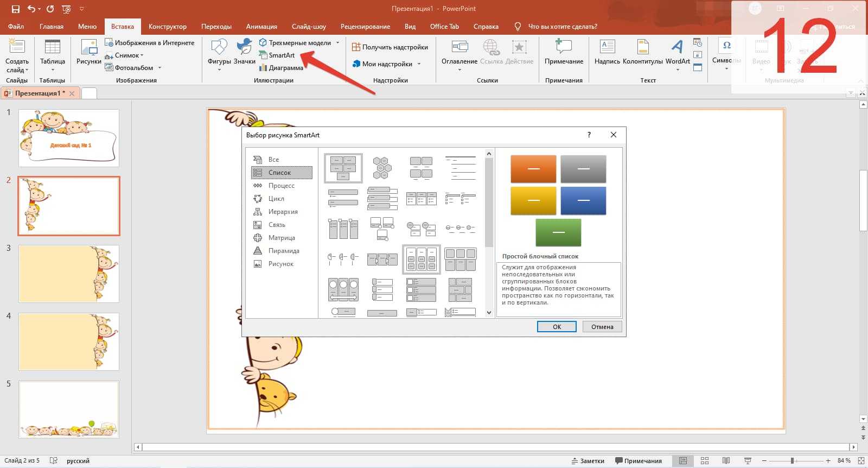Image resolution: width=868 pixels, height=468 pixels.
Task: Select the Иерархия category
Action: [282, 212]
